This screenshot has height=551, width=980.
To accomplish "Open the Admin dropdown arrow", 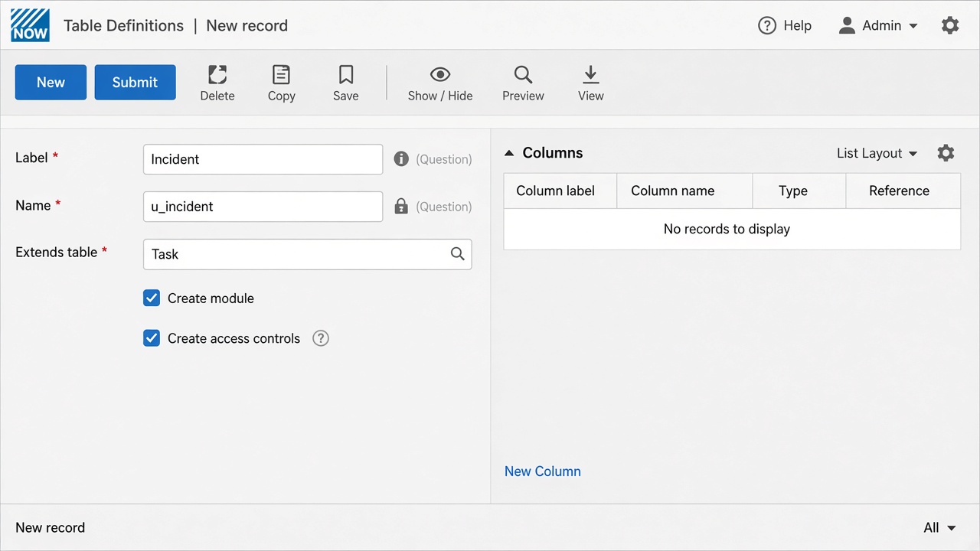I will [x=913, y=26].
